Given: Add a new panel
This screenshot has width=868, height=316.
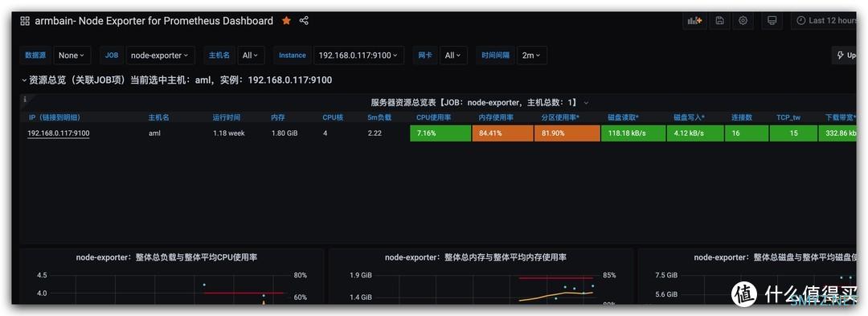Looking at the screenshot, I should click(x=694, y=21).
